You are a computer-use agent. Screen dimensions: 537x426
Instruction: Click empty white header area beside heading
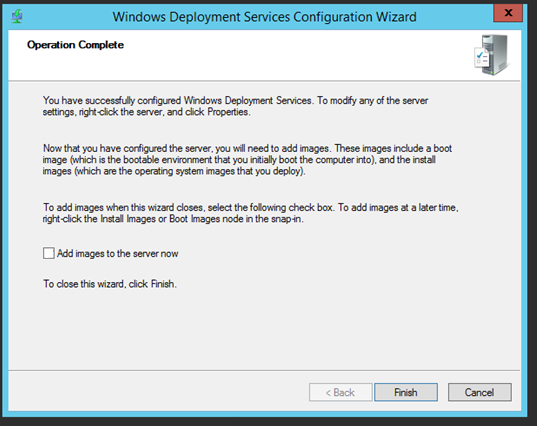pos(291,55)
